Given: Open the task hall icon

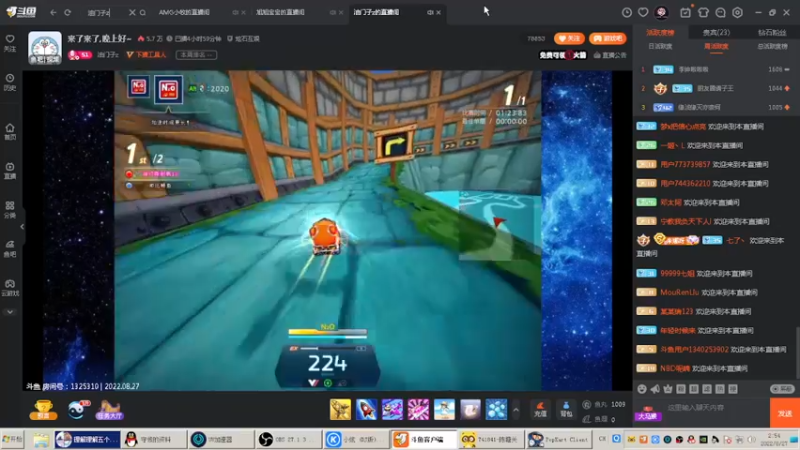Looking at the screenshot, I should coord(109,410).
